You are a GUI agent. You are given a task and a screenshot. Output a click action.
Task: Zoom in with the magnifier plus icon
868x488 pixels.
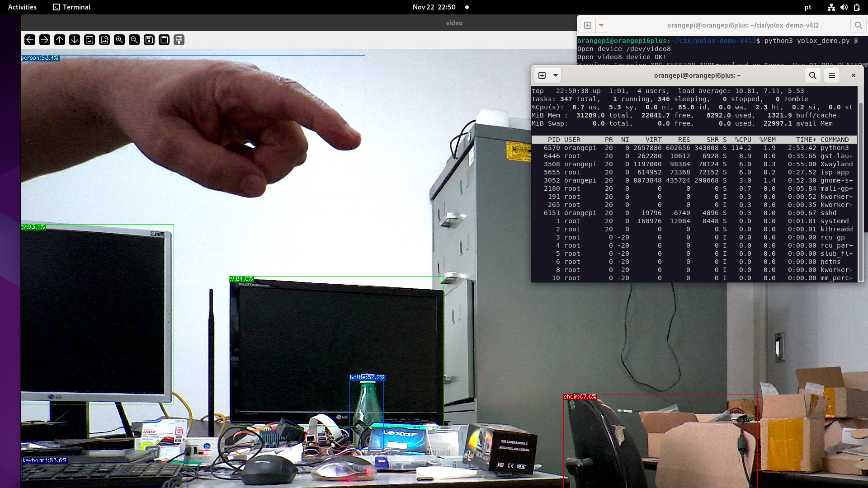coord(119,40)
